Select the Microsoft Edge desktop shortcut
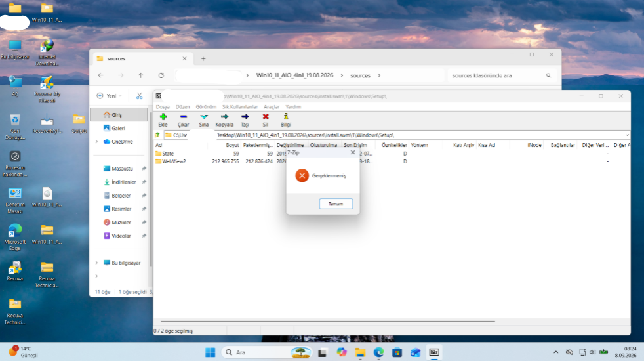 coord(15,237)
